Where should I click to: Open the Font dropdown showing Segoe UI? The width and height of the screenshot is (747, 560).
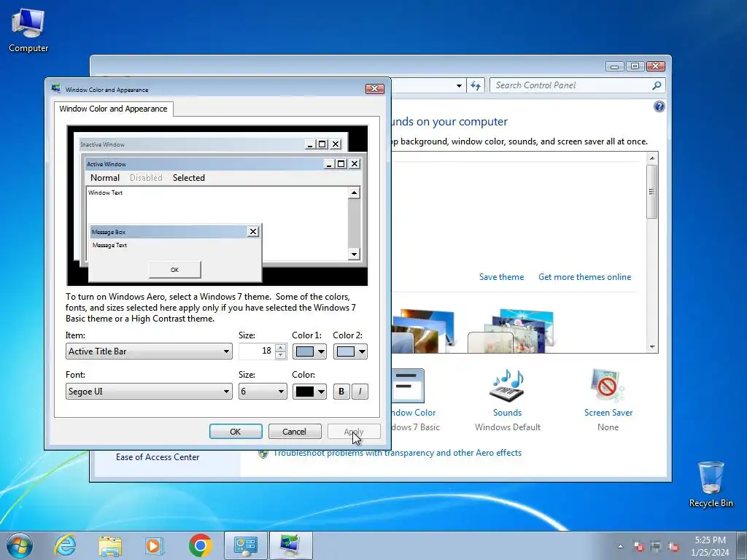click(x=149, y=392)
